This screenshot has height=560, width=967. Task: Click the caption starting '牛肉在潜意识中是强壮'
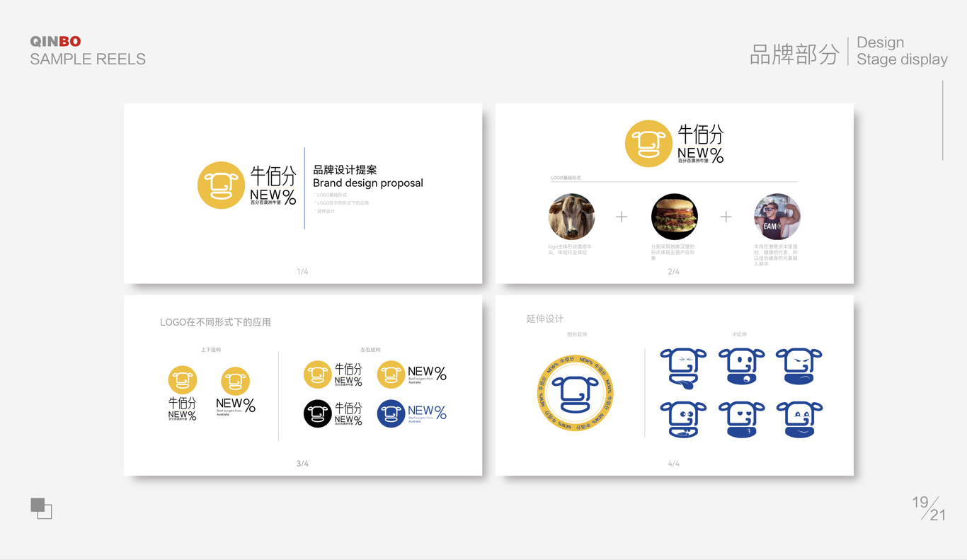pyautogui.click(x=776, y=255)
